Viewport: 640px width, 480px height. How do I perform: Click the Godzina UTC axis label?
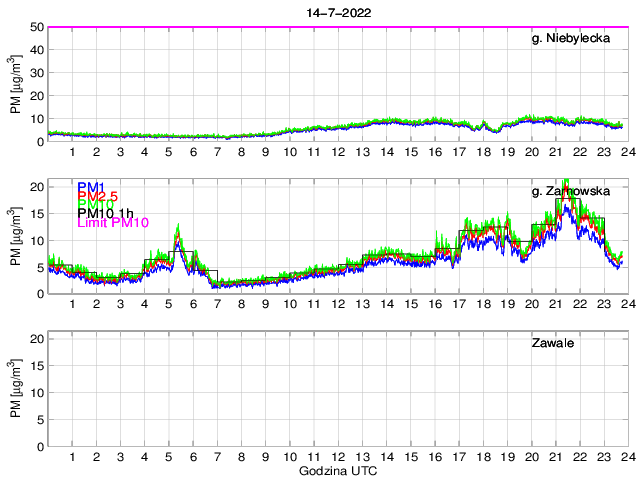click(x=336, y=470)
